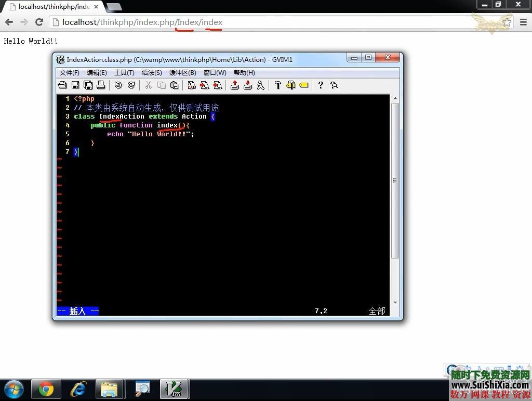Click the Save All files icon
This screenshot has height=401, width=532.
(88, 85)
